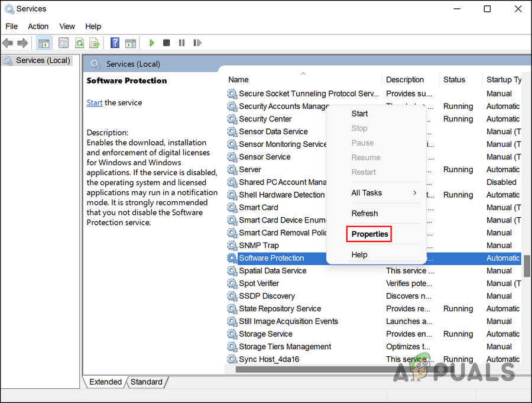The width and height of the screenshot is (532, 403).
Task: Select Sensor Monitoring Service row
Action: click(x=374, y=144)
